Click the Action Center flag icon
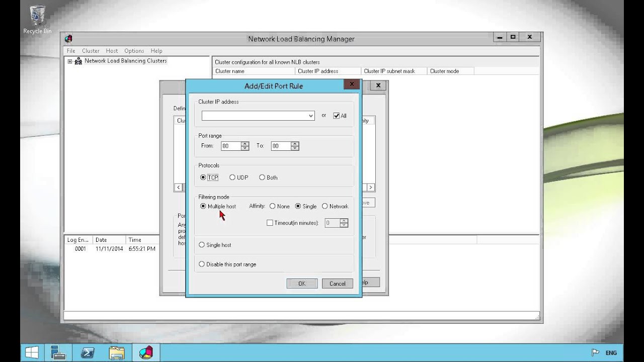The height and width of the screenshot is (362, 644). tap(595, 352)
